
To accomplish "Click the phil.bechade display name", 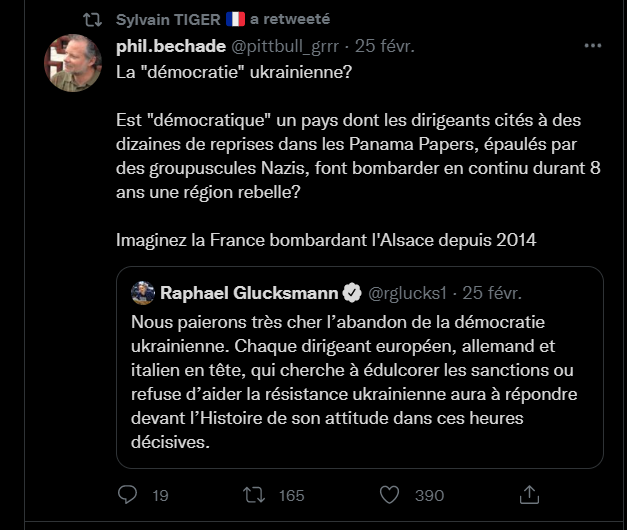I will tap(171, 46).
